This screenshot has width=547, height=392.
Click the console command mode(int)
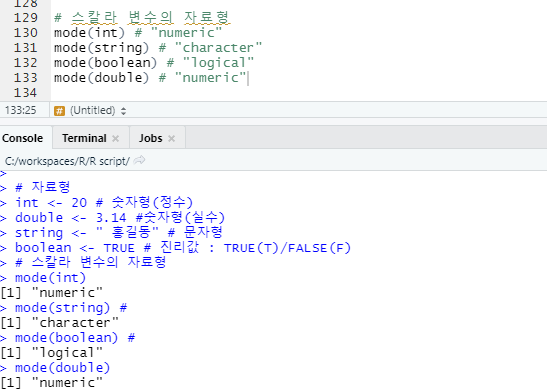51,278
